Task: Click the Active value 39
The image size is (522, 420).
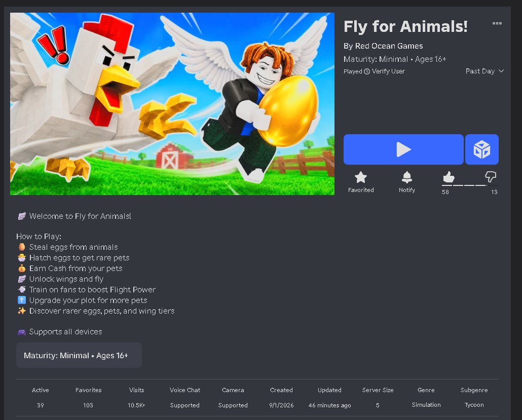Action: 40,405
